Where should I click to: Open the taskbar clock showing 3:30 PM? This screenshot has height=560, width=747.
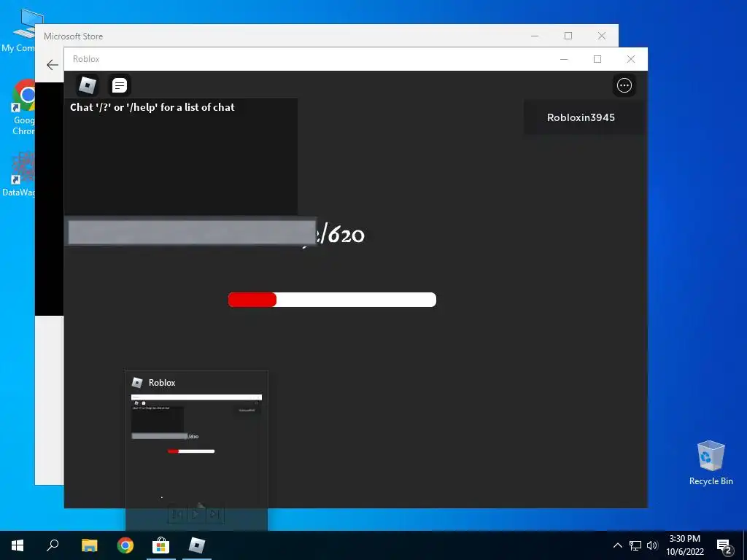[685, 545]
